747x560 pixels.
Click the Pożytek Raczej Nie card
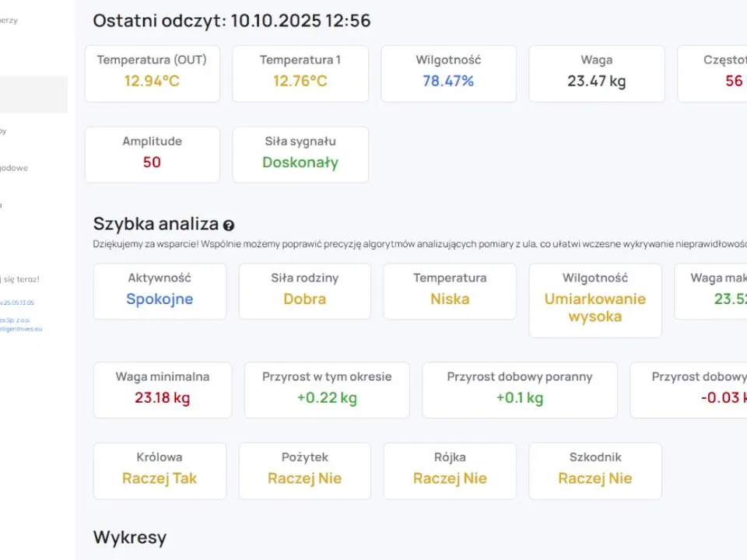[305, 471]
